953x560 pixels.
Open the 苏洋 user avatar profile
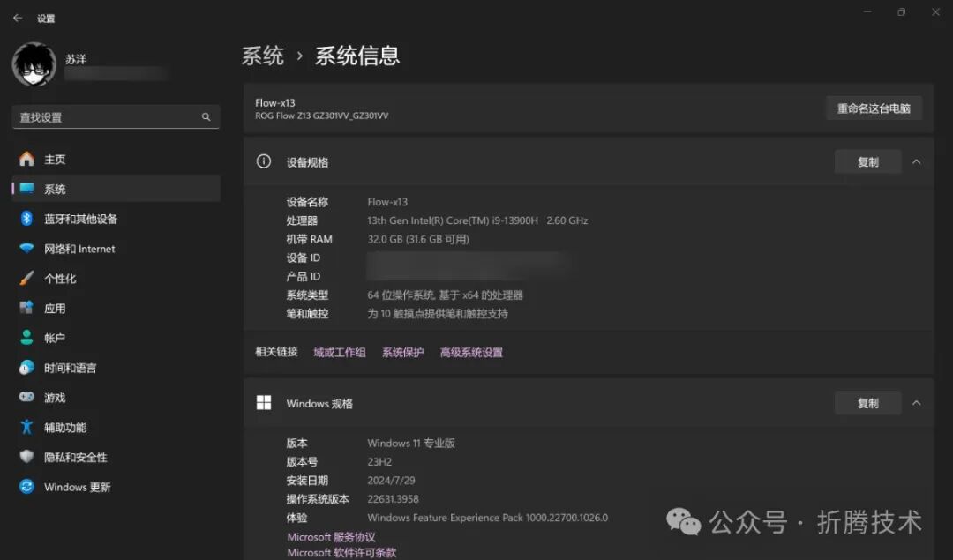pyautogui.click(x=34, y=64)
